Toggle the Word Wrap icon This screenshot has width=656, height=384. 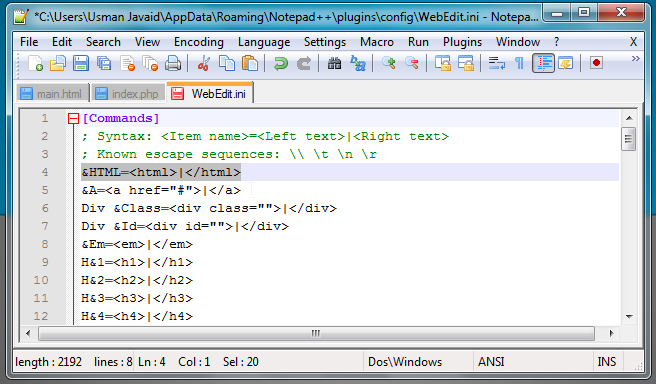click(x=497, y=64)
